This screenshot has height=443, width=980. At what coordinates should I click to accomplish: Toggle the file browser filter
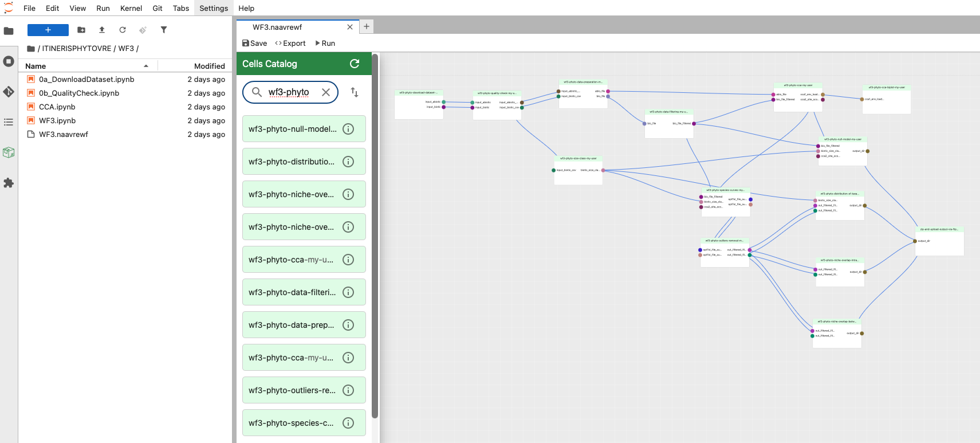(x=164, y=30)
